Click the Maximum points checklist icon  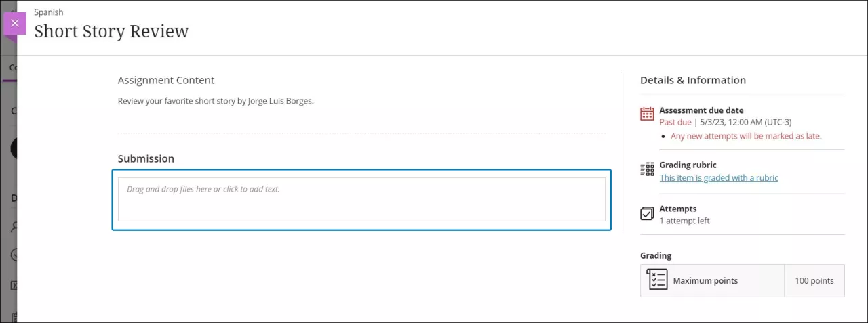point(656,280)
